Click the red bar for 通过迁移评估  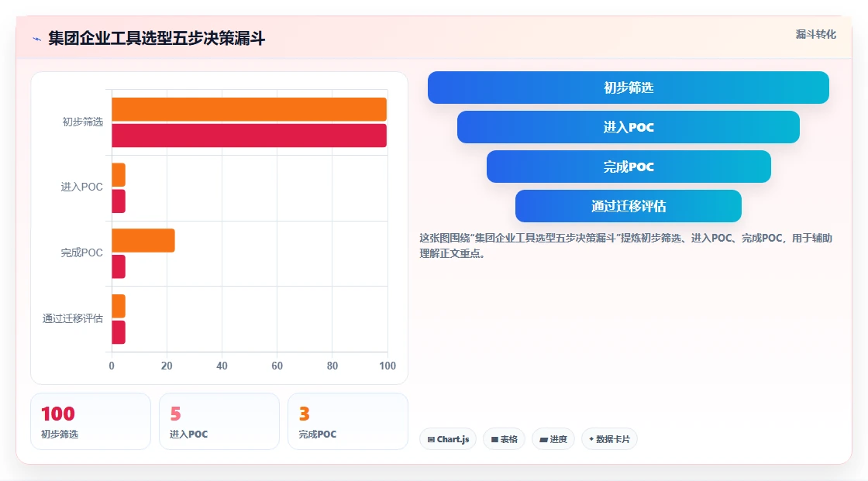pos(119,332)
